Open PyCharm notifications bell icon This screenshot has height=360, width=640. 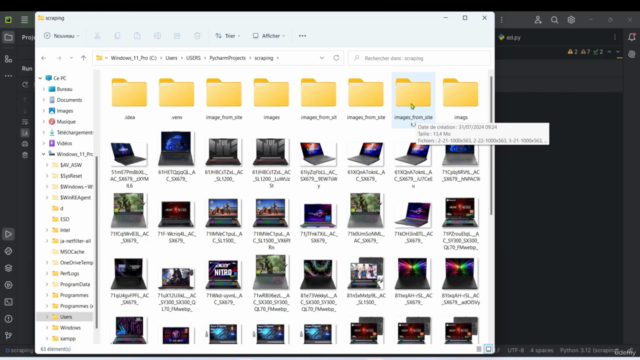[631, 37]
